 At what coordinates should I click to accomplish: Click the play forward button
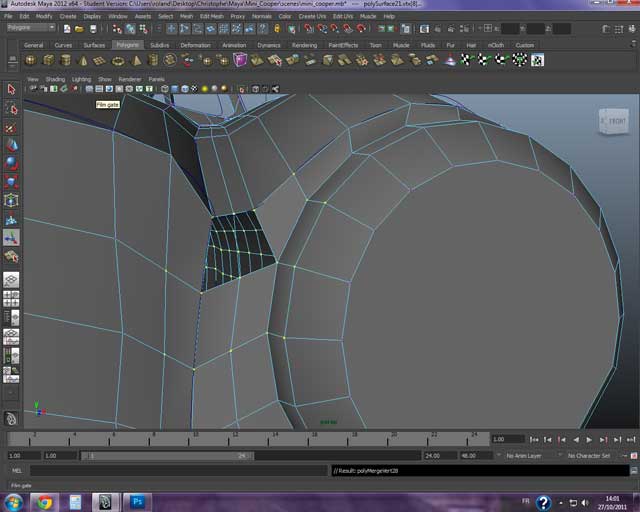589,440
